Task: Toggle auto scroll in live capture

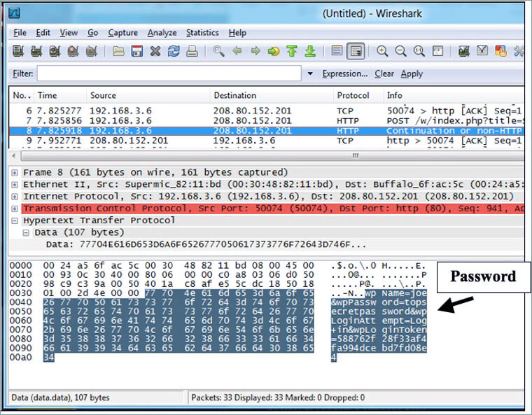Action: (x=356, y=51)
